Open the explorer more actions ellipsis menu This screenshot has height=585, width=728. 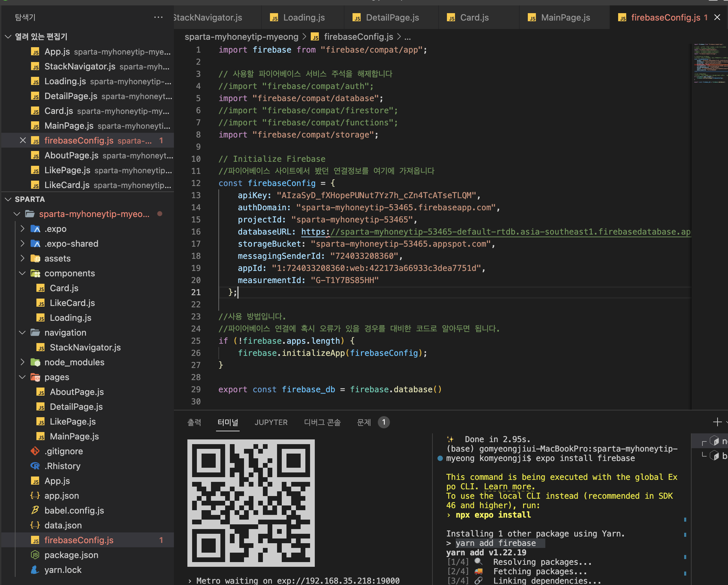click(x=158, y=17)
